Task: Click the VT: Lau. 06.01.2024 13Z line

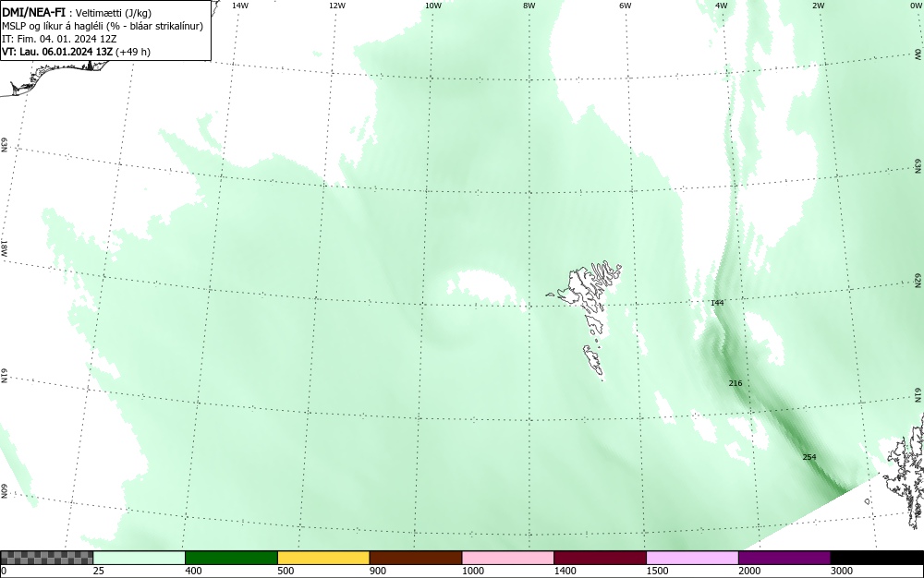Action: coord(76,52)
